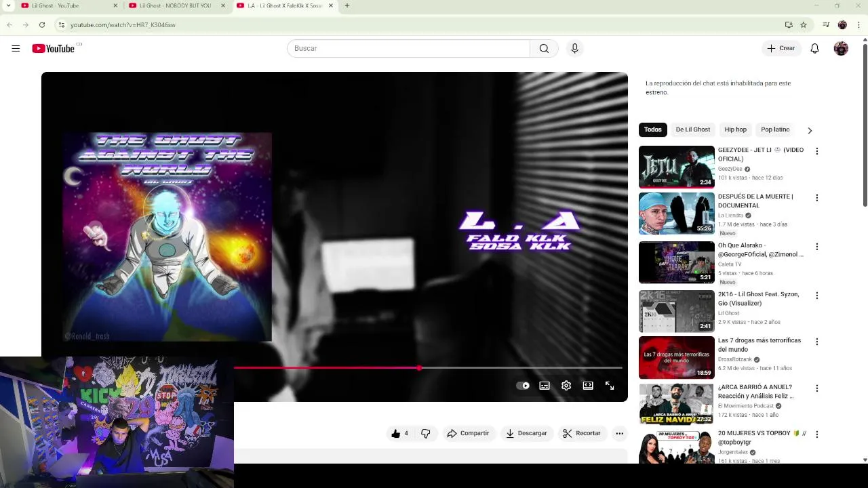Viewport: 868px width, 488px height.
Task: Open options for 'Las 7 drogas' video
Action: (816, 342)
